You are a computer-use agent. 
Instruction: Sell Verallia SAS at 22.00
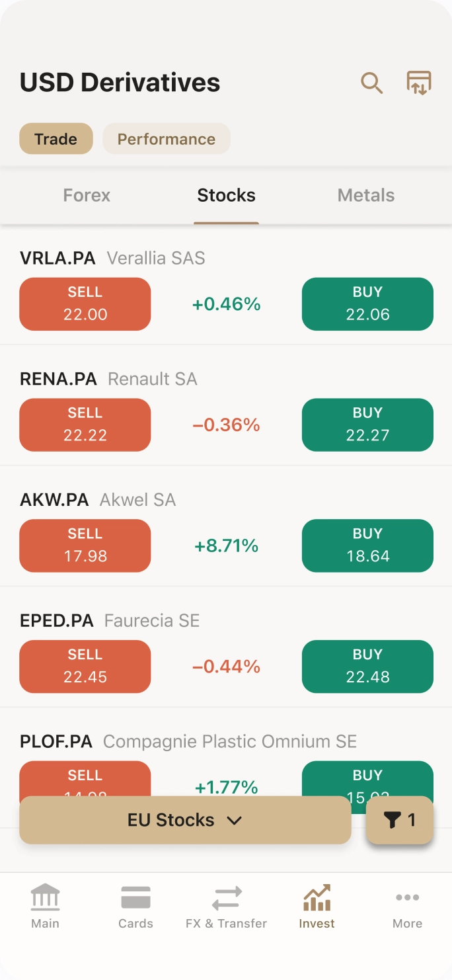tap(85, 304)
